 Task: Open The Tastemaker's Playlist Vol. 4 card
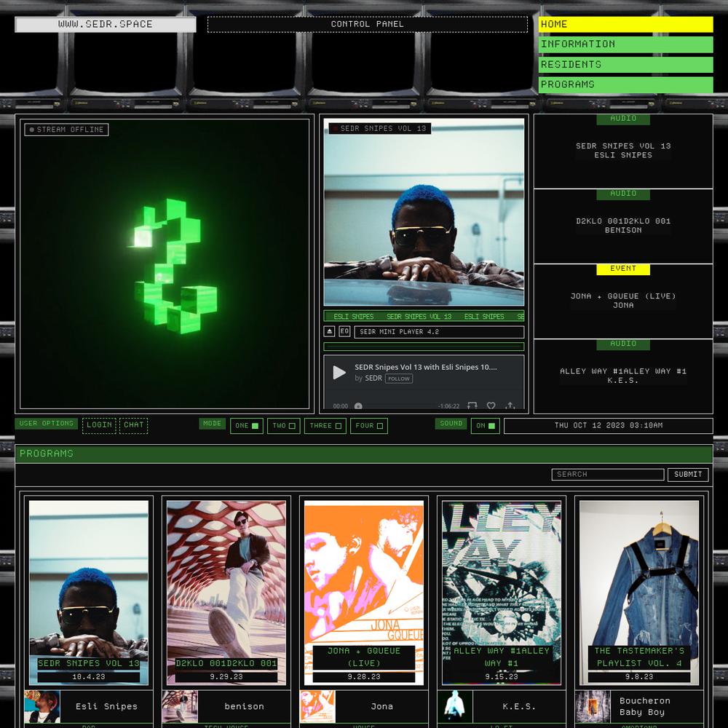point(639,593)
